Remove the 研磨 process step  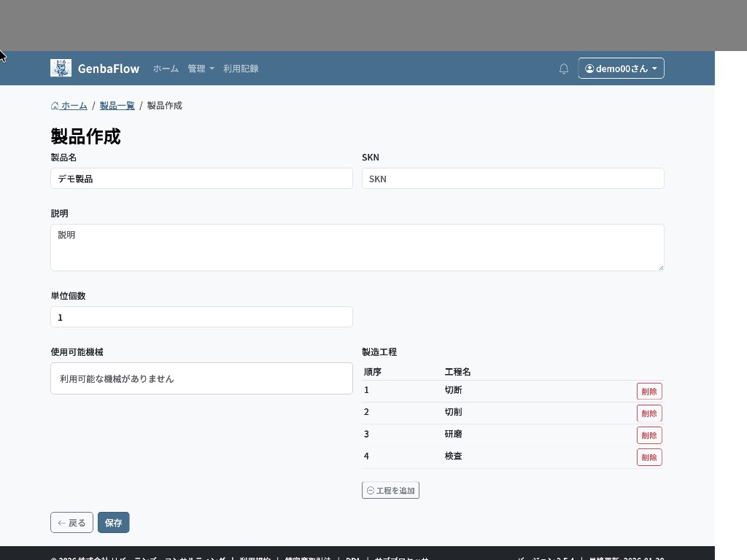(x=649, y=435)
